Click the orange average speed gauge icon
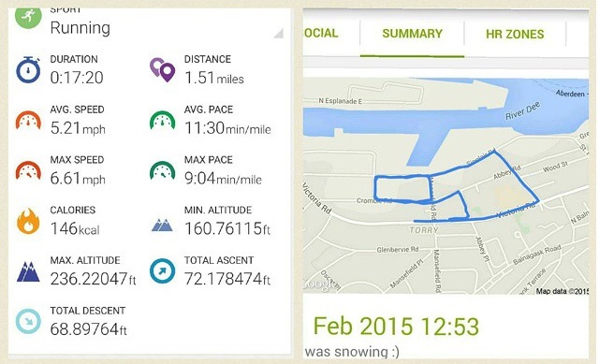Viewport: 599px width, 364px height. pos(28,121)
